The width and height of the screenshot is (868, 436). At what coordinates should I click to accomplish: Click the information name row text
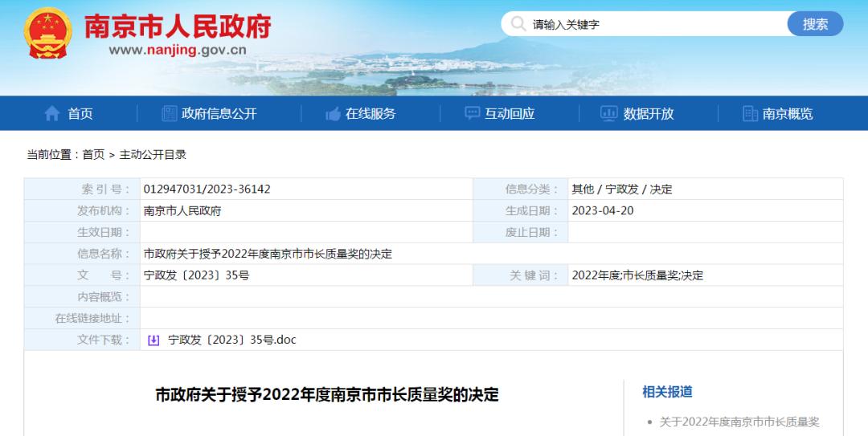click(x=268, y=254)
